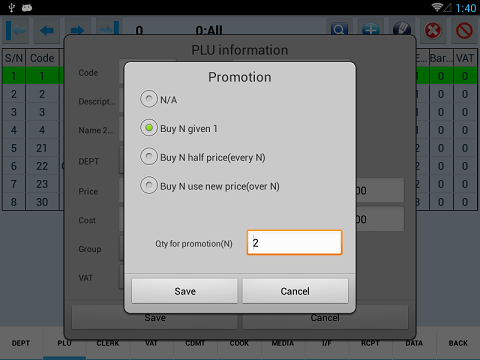Click the S/N column header
This screenshot has width=480, height=360.
pyautogui.click(x=14, y=58)
